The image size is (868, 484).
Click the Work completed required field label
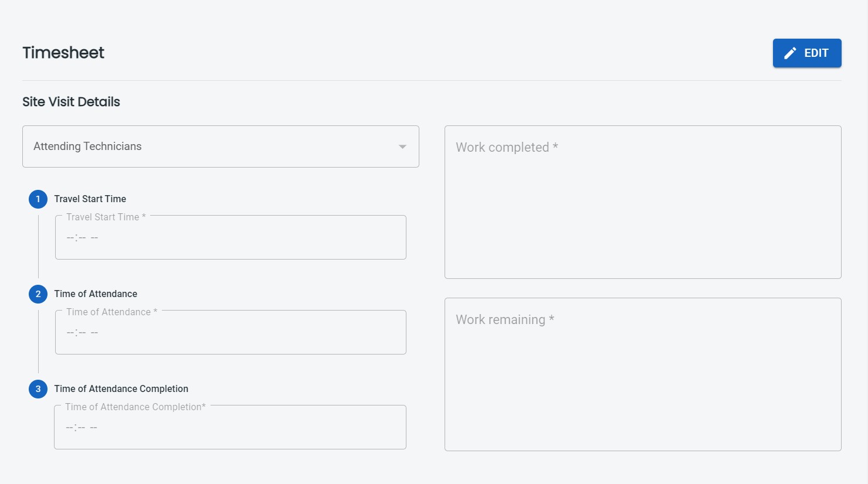(x=506, y=147)
